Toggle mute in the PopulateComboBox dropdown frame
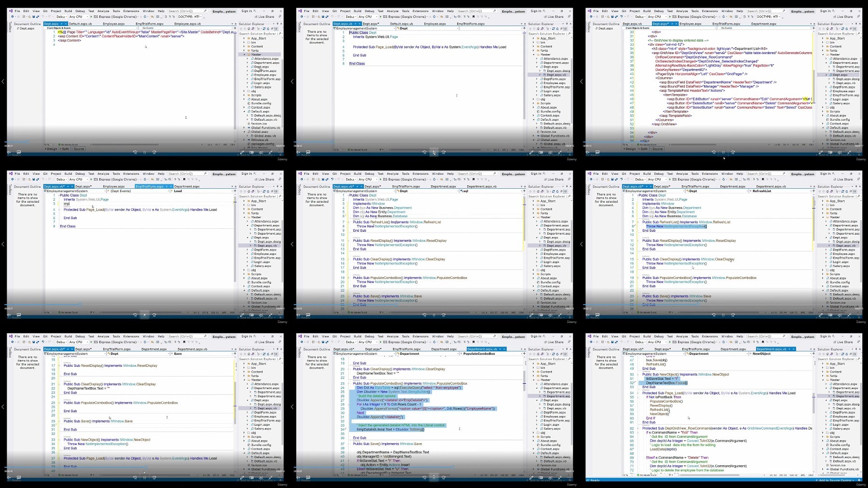 pyautogui.click(x=299, y=478)
